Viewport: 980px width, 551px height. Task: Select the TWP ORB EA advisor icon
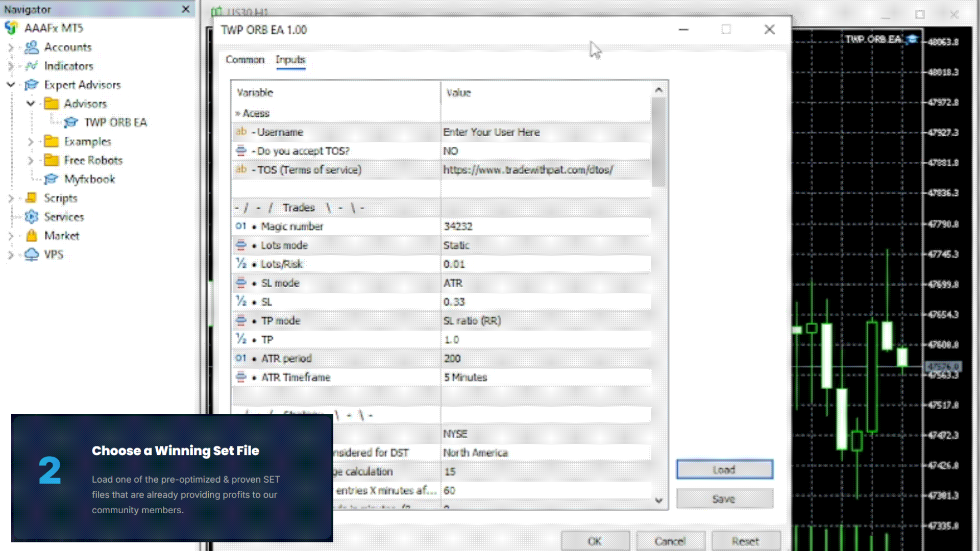point(71,122)
